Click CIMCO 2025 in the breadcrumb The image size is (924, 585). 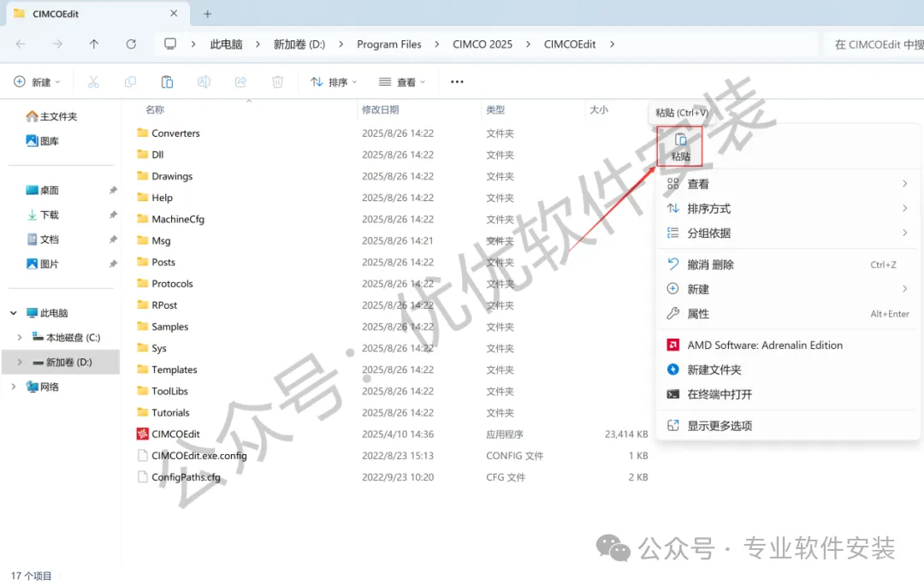point(483,44)
